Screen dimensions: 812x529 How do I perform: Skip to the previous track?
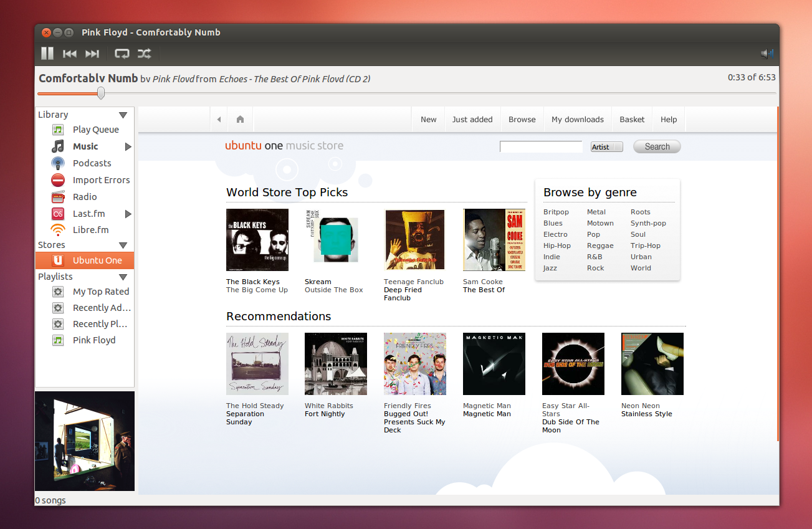pyautogui.click(x=69, y=54)
